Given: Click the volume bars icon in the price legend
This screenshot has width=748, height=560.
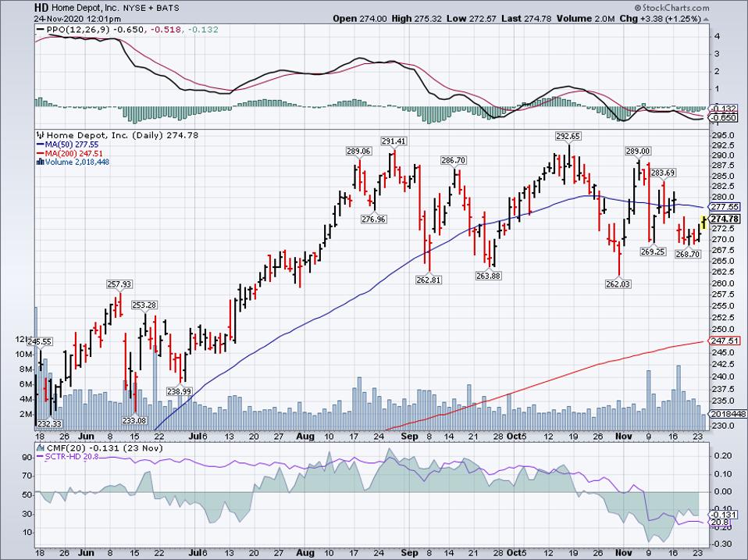Looking at the screenshot, I should coord(40,162).
